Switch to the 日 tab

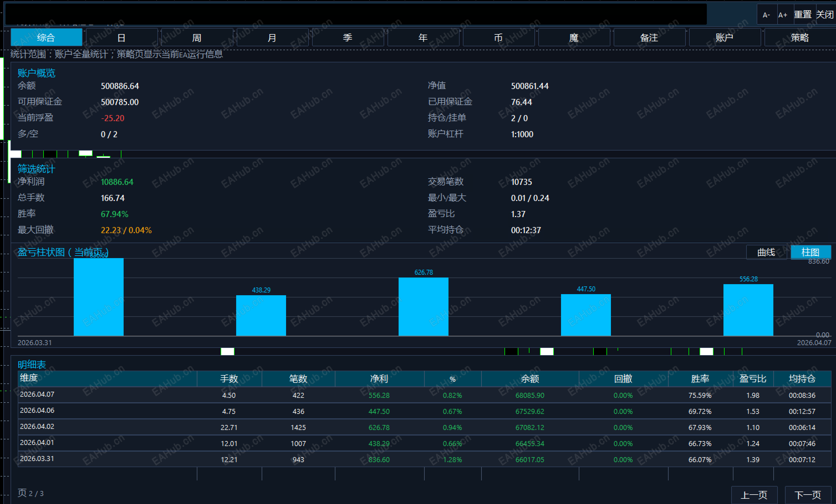pos(122,37)
